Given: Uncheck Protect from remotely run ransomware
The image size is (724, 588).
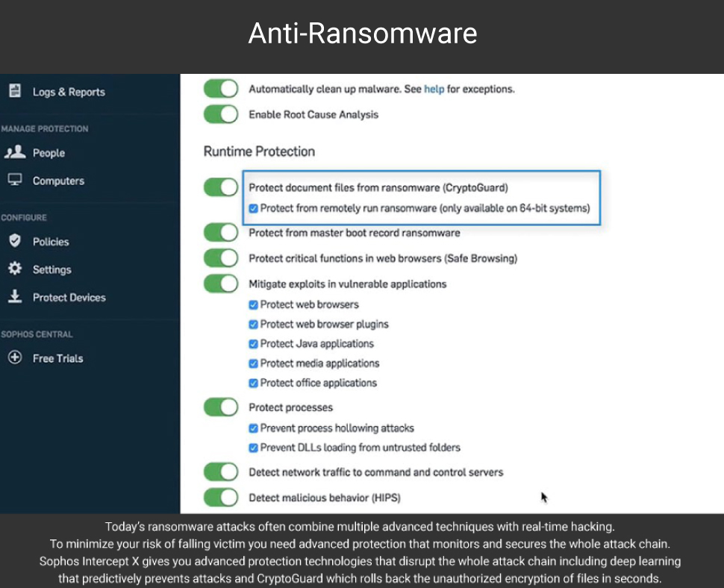Looking at the screenshot, I should tap(253, 209).
